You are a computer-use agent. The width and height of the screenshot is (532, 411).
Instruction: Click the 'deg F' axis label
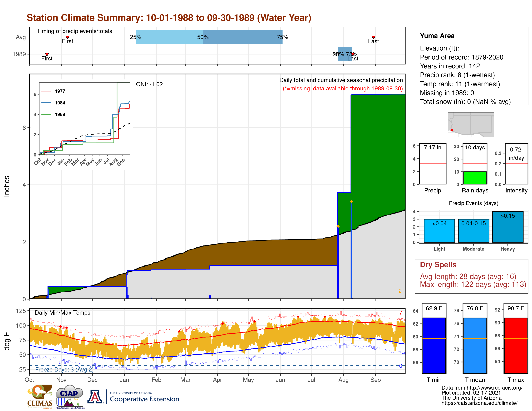[x=7, y=341]
